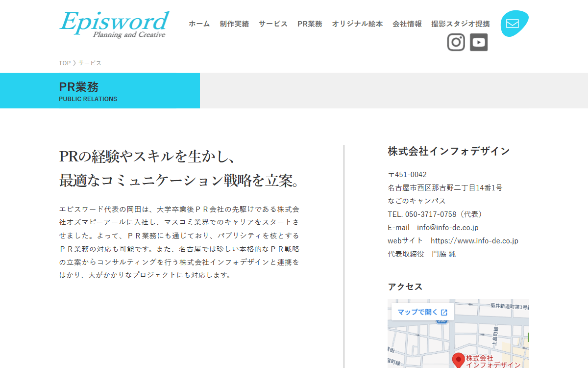Open the ホーム menu item
Image resolution: width=588 pixels, height=368 pixels.
coord(199,24)
